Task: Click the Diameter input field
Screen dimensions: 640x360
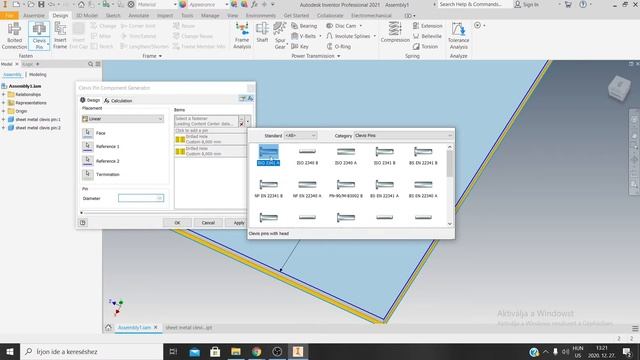Action: pos(141,198)
